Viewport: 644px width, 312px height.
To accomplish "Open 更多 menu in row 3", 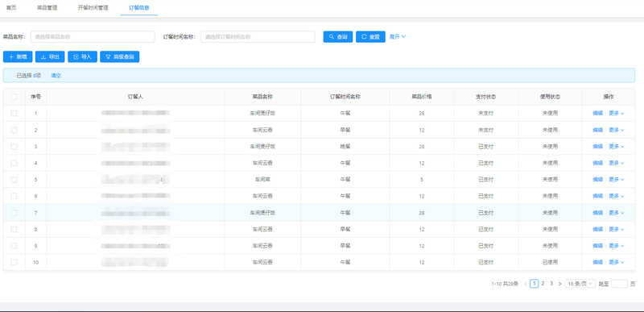I will (x=616, y=147).
